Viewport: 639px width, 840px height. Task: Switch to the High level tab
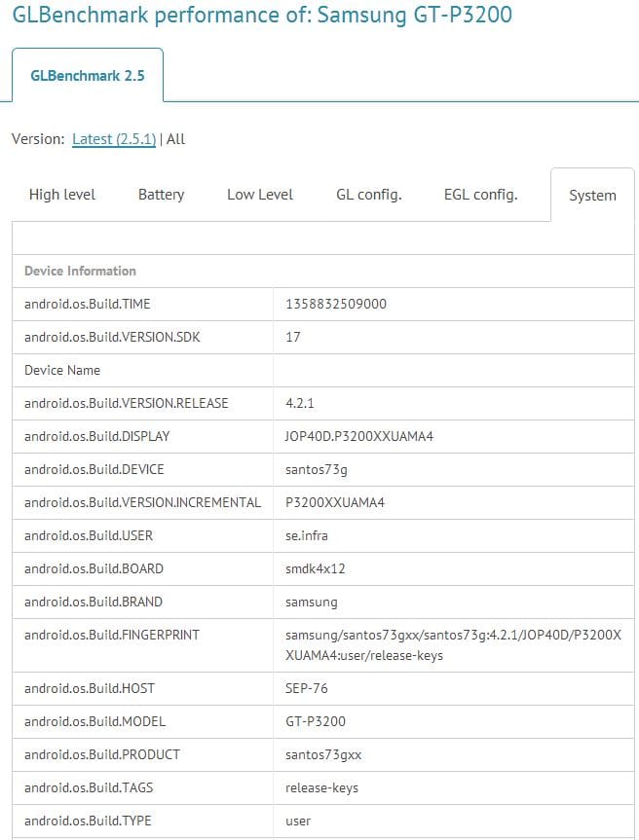coord(62,195)
